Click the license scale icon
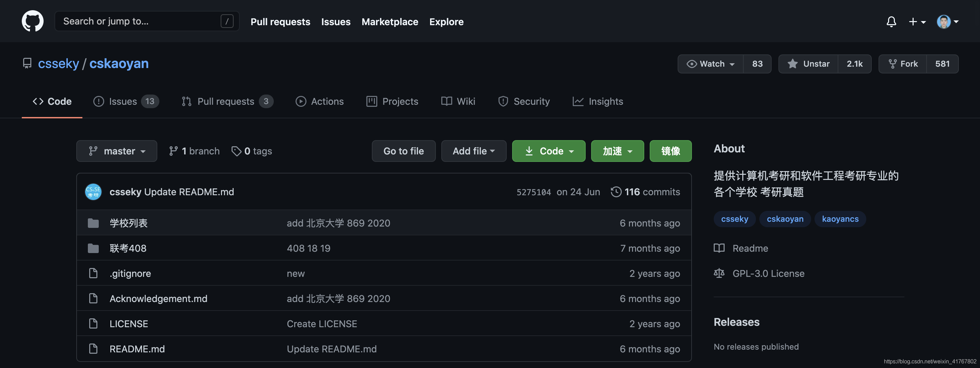The image size is (980, 368). pyautogui.click(x=719, y=273)
